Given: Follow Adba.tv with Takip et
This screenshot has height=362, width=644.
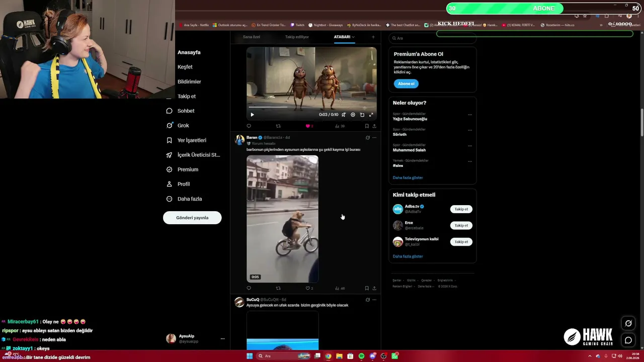Looking at the screenshot, I should click(x=461, y=209).
